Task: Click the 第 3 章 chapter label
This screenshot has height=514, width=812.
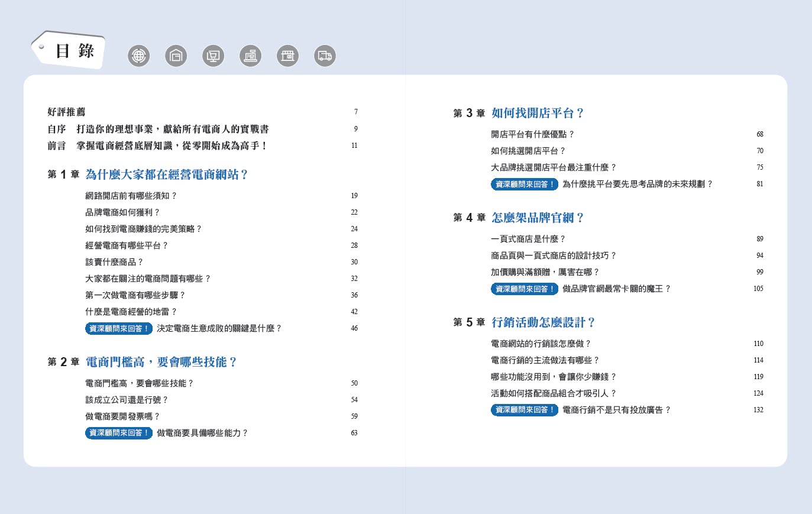Action: coord(469,113)
